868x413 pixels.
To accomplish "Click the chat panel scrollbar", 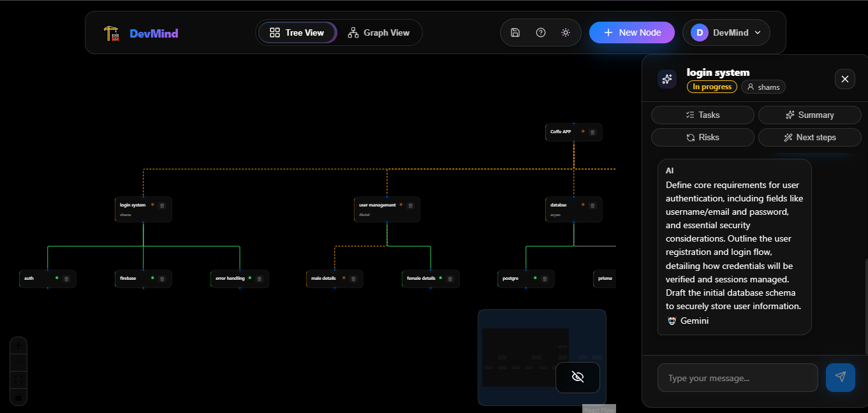I will pyautogui.click(x=865, y=307).
